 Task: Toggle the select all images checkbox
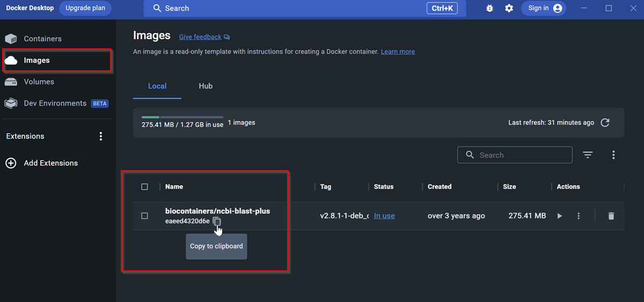click(x=144, y=187)
